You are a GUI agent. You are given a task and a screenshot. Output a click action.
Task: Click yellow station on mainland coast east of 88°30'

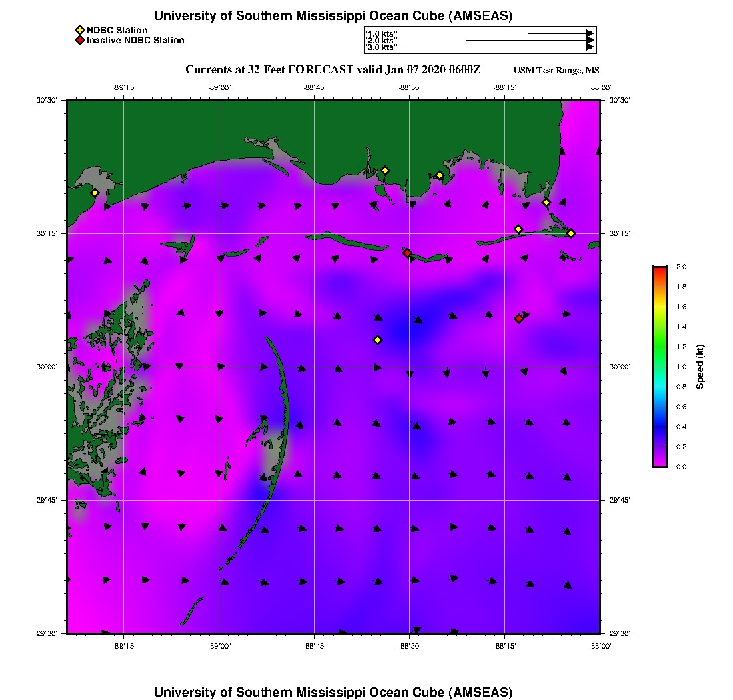(x=440, y=175)
